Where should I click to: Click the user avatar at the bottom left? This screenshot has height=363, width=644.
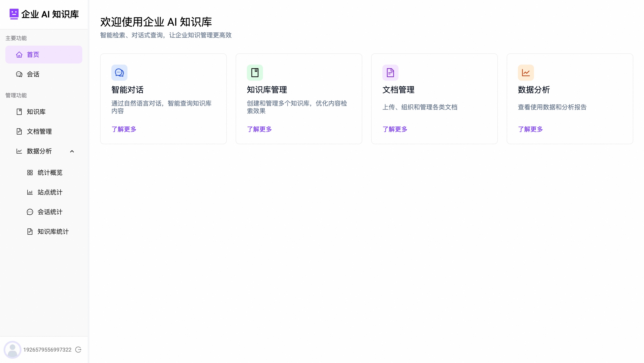13,350
